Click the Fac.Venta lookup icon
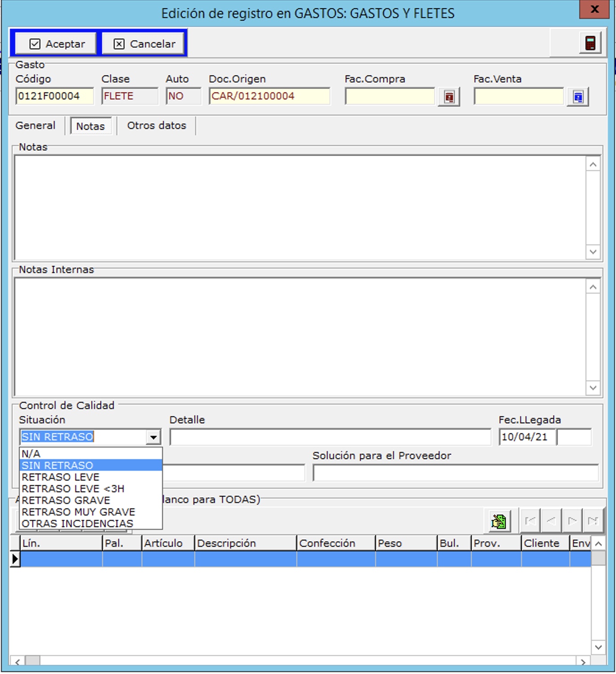The width and height of the screenshot is (616, 674). click(577, 97)
